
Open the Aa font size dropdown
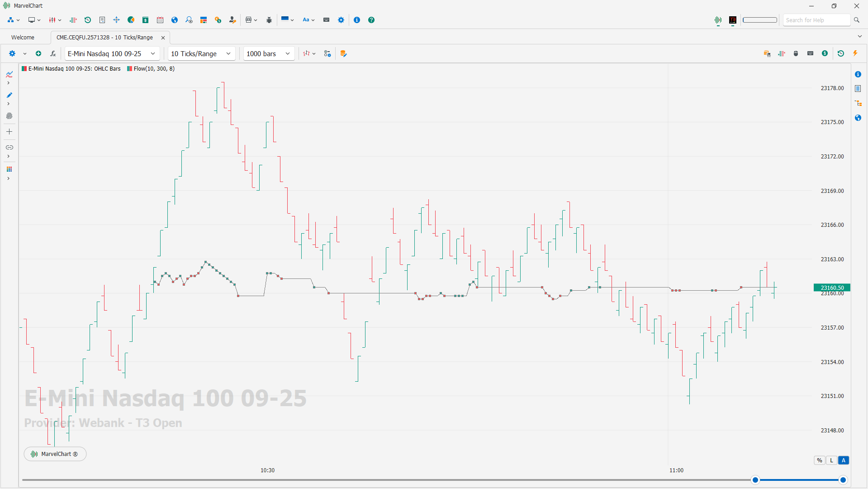tap(308, 20)
